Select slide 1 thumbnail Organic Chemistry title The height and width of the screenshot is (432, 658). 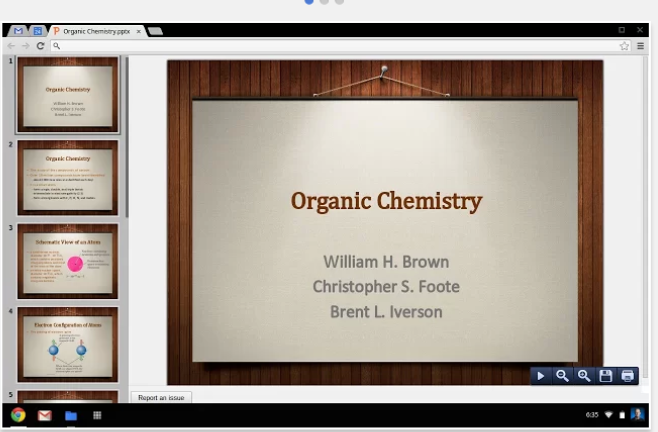pos(68,94)
